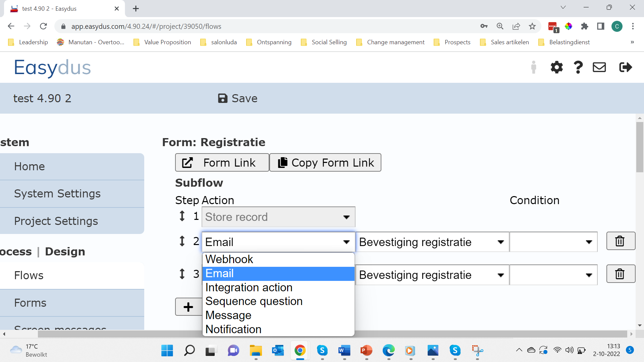644x362 pixels.
Task: Open Project Settings in sidebar
Action: click(x=72, y=221)
